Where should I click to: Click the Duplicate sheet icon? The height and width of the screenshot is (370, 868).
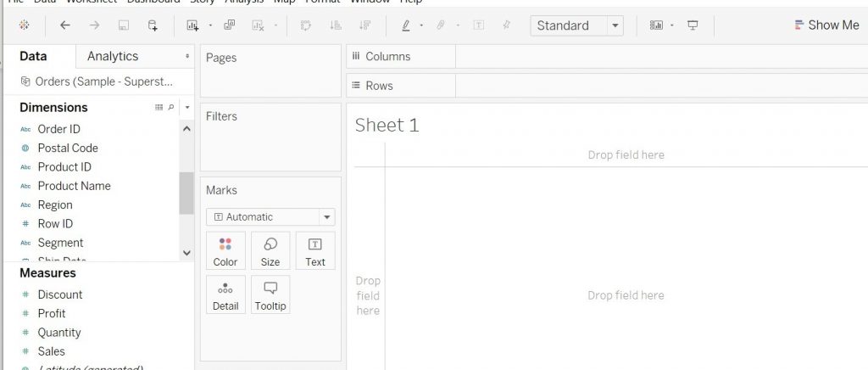229,25
